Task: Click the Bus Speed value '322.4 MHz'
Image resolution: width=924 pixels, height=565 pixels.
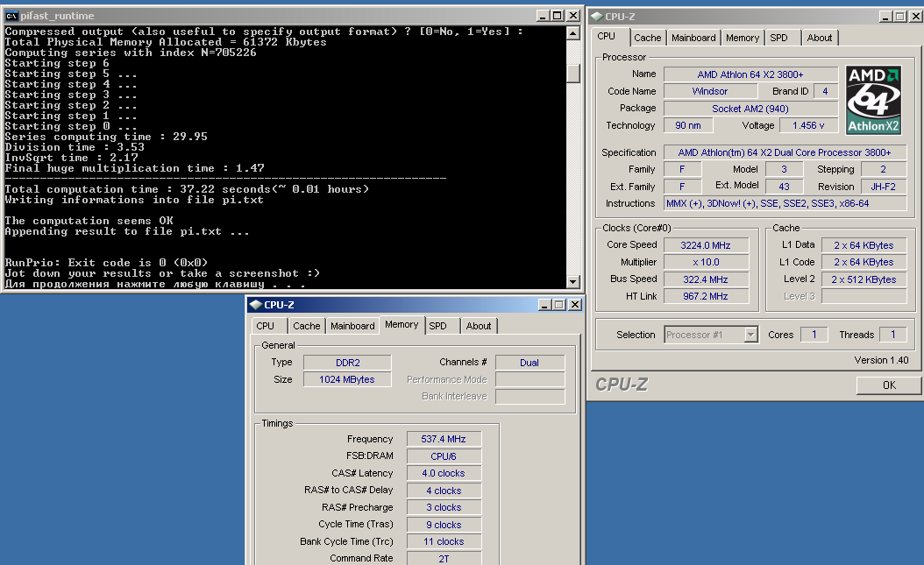Action: (706, 279)
